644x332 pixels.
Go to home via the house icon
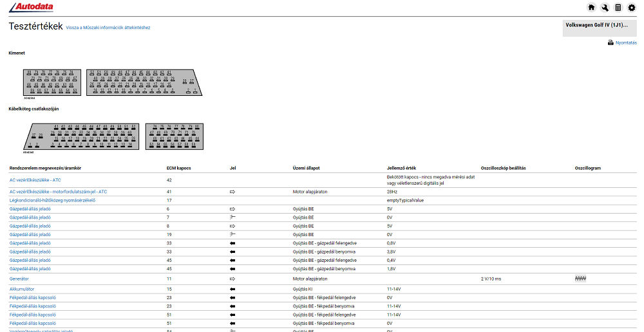tap(591, 7)
